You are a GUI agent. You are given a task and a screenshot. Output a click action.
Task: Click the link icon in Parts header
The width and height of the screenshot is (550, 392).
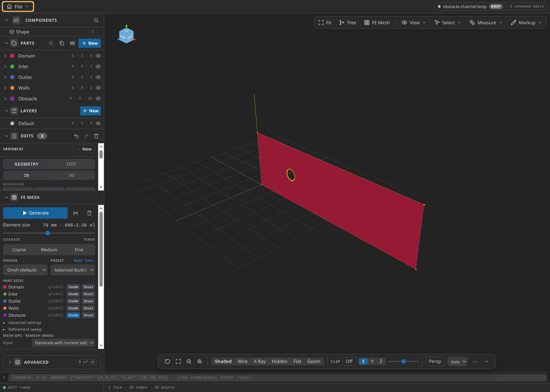tap(72, 43)
